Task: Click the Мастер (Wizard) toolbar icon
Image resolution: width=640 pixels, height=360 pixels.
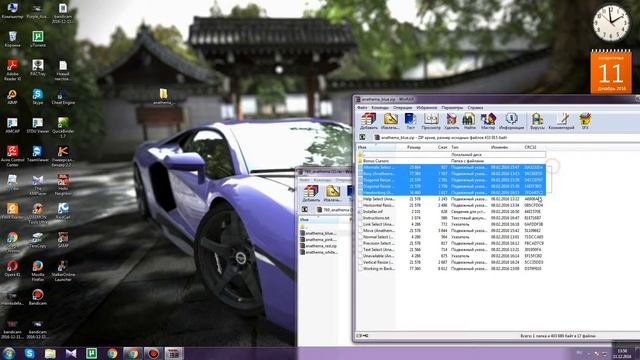Action: pos(488,121)
